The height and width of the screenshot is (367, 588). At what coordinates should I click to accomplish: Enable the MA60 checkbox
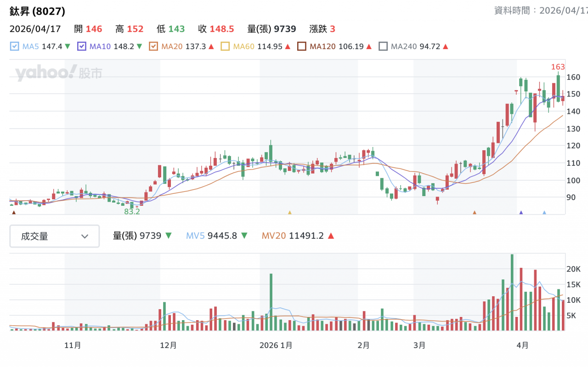click(x=225, y=46)
